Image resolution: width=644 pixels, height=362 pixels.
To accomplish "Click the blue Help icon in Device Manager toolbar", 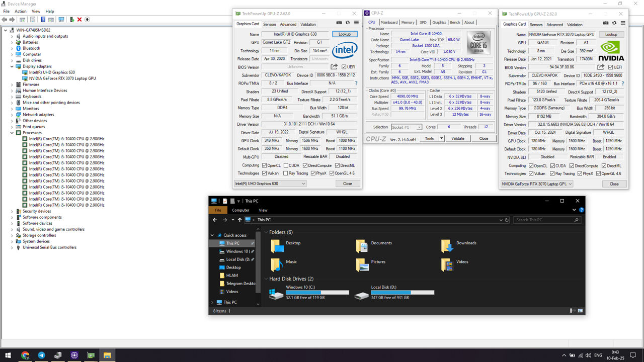I will (43, 20).
